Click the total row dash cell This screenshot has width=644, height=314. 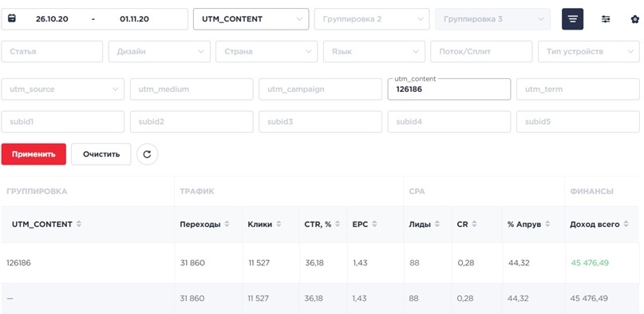(10, 298)
